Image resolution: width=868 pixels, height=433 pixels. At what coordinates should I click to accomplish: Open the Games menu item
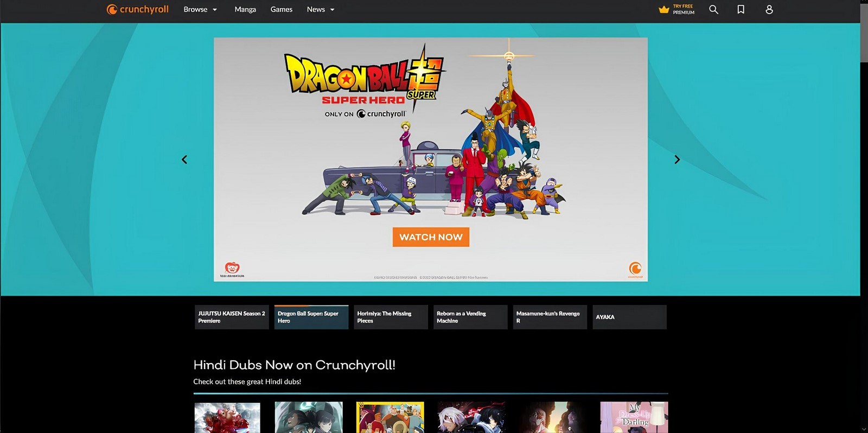click(x=281, y=9)
